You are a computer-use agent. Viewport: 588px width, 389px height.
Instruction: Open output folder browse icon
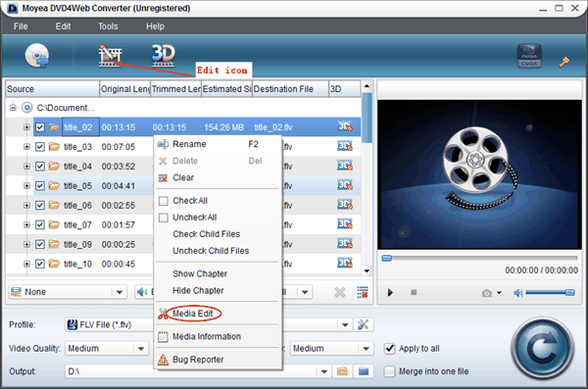[342, 371]
